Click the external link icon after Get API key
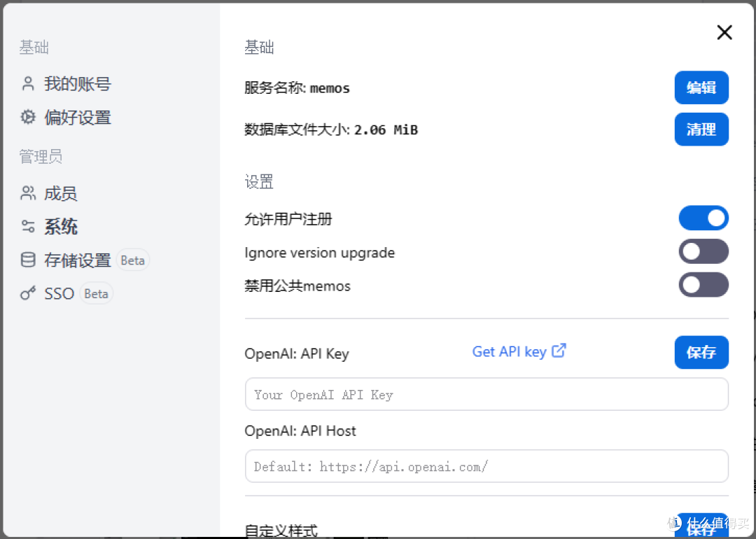 [559, 351]
